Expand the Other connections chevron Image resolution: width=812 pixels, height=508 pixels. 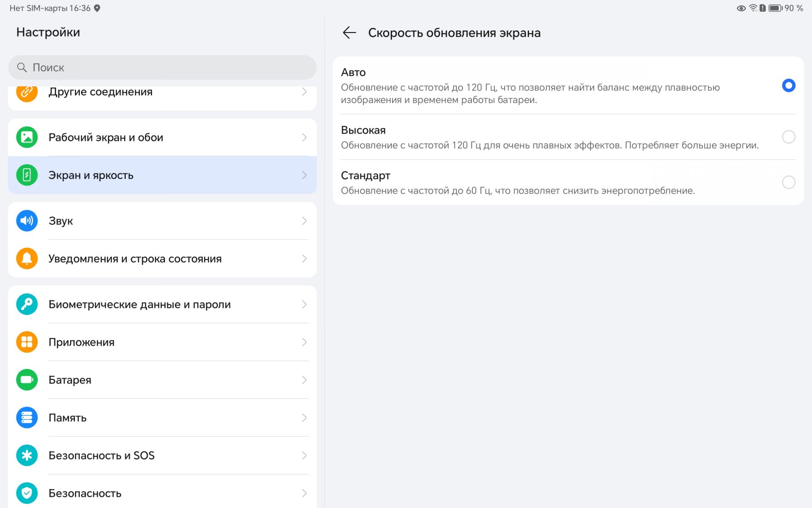click(x=304, y=92)
